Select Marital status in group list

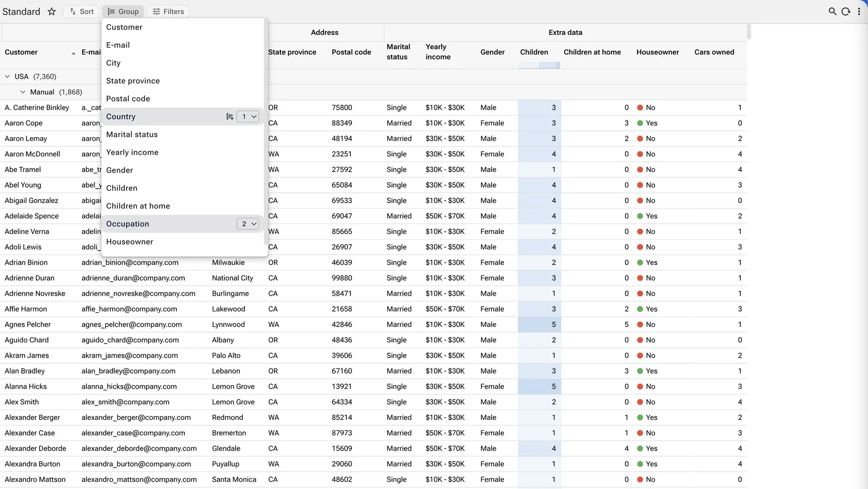tap(183, 135)
